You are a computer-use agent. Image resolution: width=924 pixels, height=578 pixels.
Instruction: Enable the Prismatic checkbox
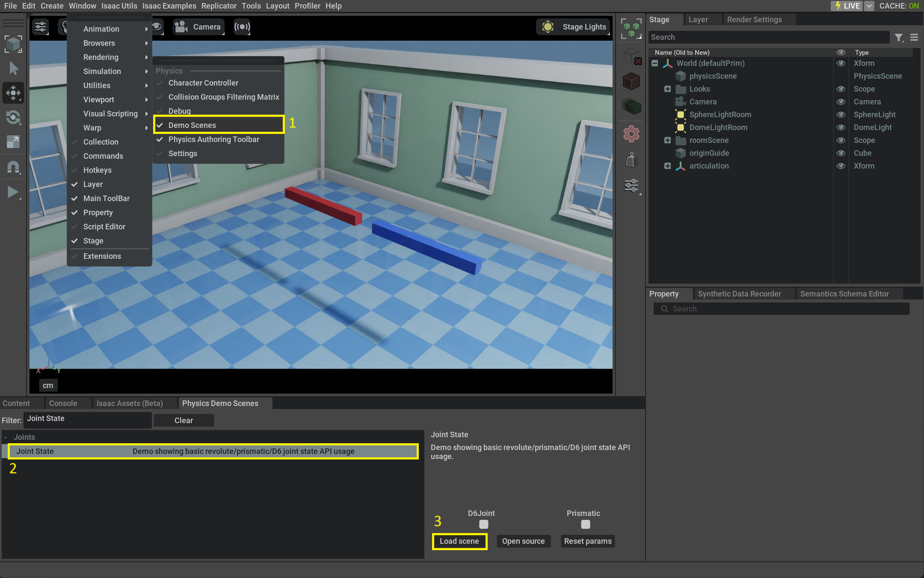tap(585, 524)
